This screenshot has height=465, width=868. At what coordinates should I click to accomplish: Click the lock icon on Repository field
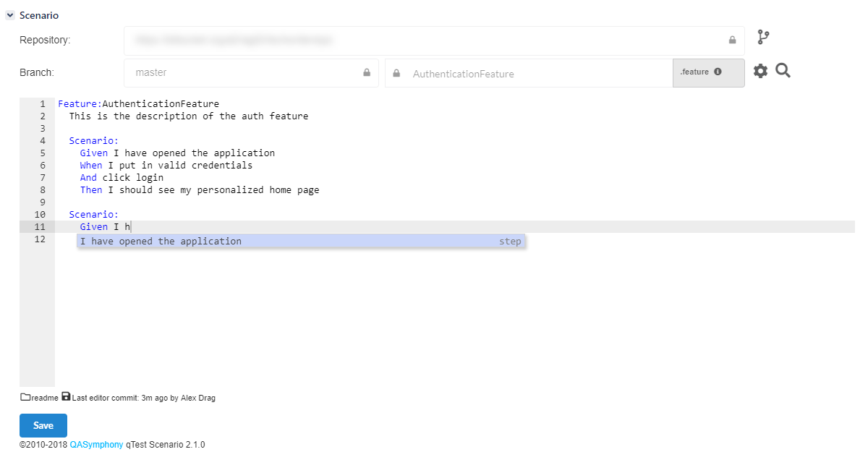[x=732, y=40]
